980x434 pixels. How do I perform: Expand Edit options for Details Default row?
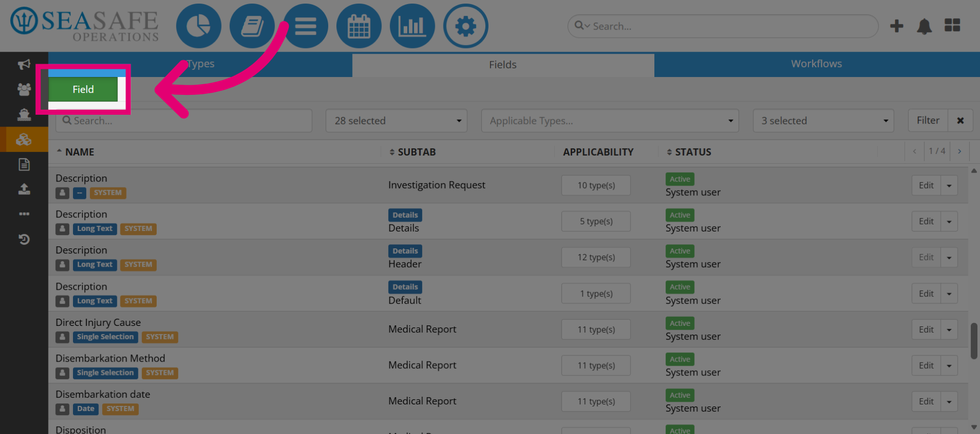point(949,294)
